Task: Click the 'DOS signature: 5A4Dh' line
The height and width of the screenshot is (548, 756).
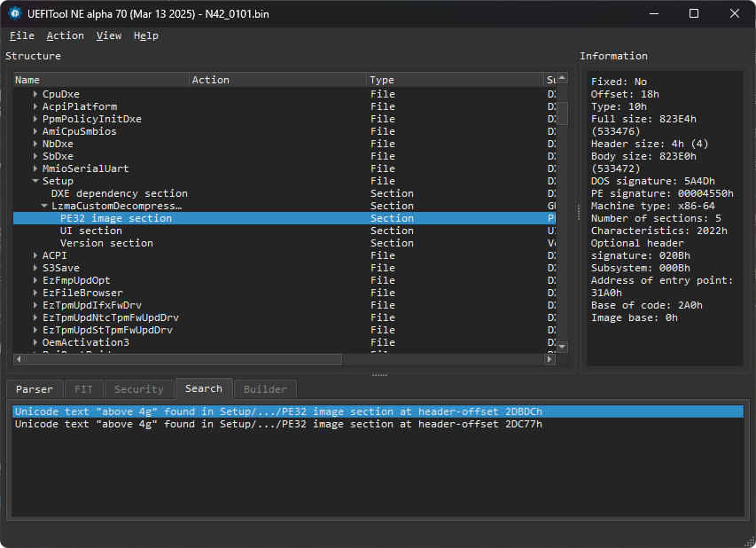Action: 653,182
